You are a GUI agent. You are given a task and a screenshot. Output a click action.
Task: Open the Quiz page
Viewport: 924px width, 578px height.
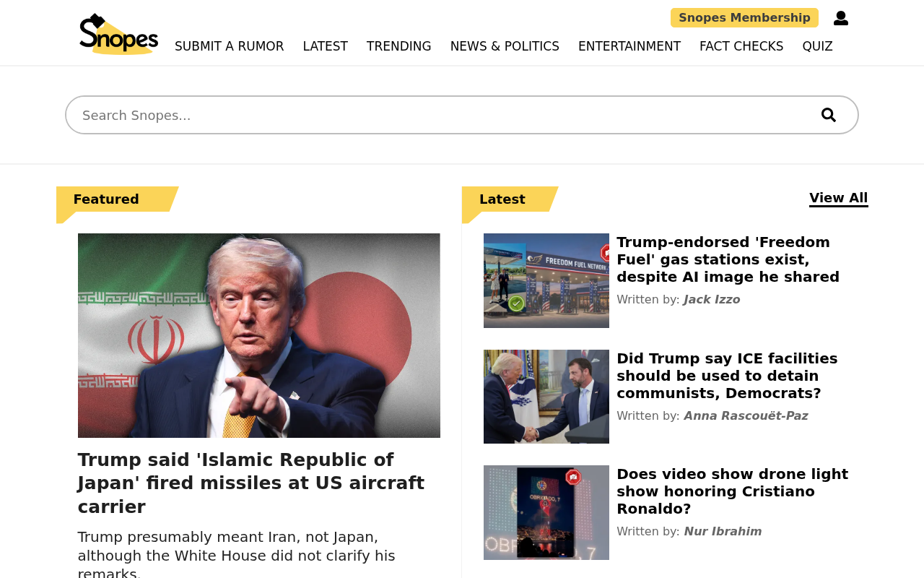click(x=818, y=46)
